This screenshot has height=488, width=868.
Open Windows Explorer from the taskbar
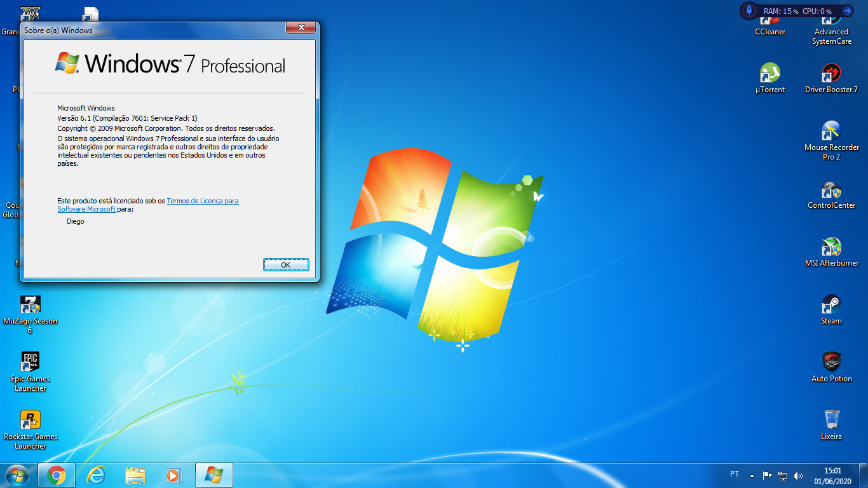pyautogui.click(x=135, y=475)
